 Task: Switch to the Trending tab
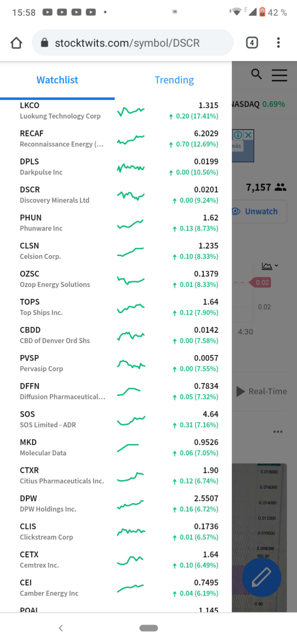pos(174,80)
